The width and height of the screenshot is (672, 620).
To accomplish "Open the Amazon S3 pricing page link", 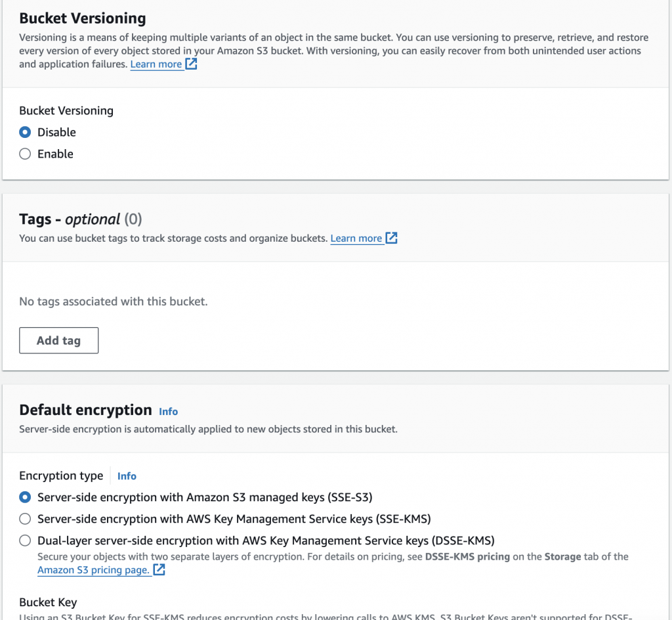I will [x=93, y=570].
